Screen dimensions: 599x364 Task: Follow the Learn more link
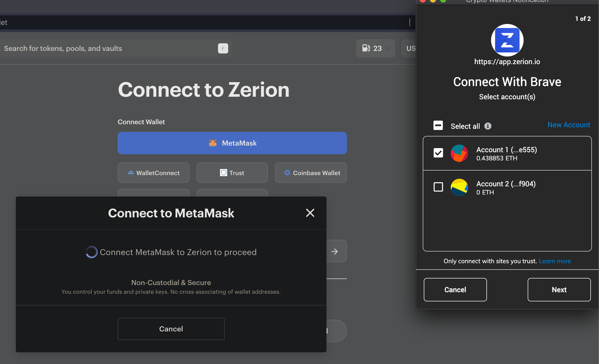coord(555,261)
